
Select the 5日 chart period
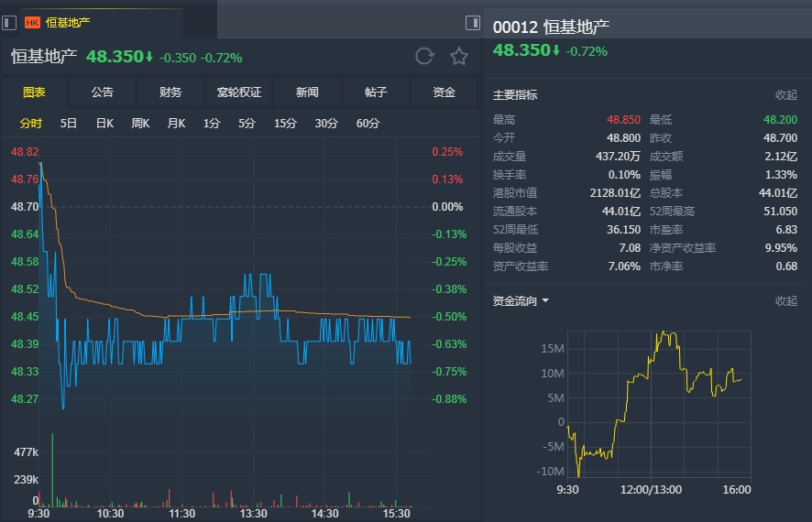(69, 124)
